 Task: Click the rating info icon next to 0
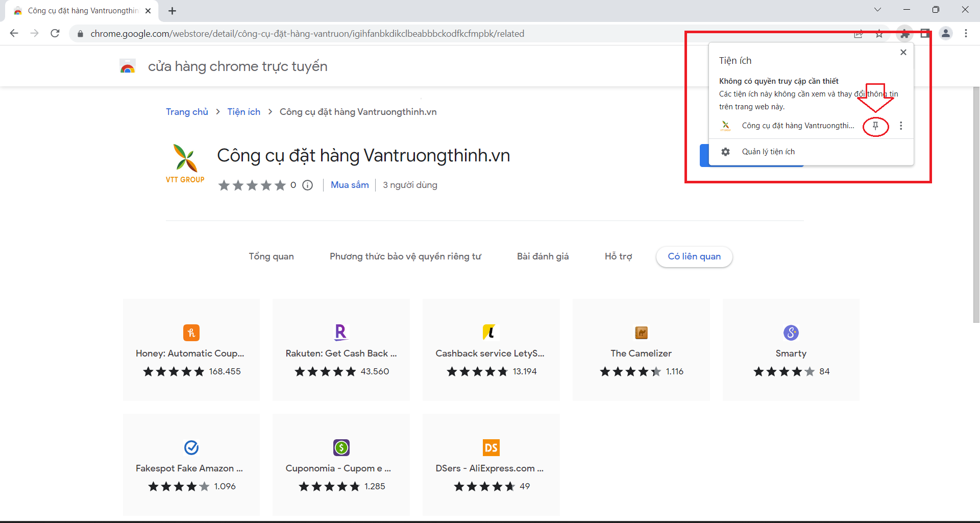tap(307, 185)
